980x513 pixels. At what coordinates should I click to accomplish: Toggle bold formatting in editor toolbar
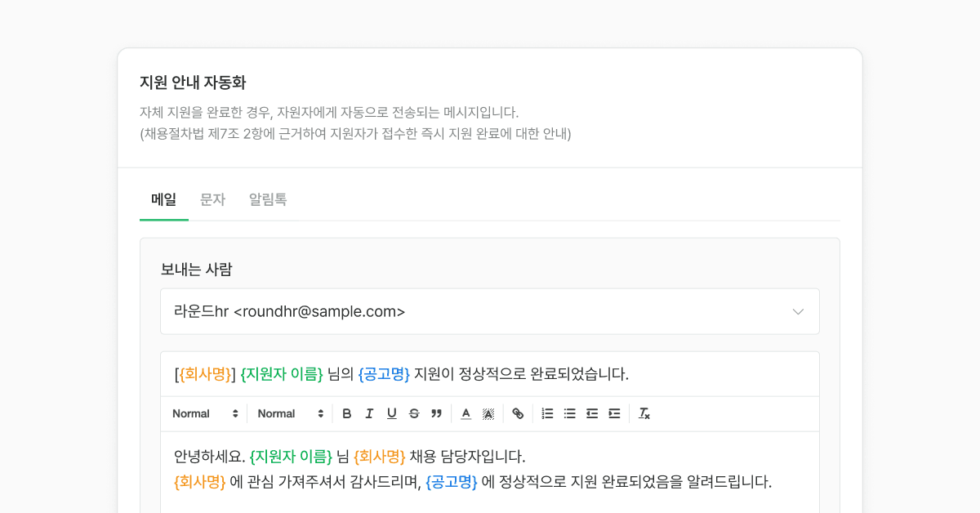(x=347, y=413)
